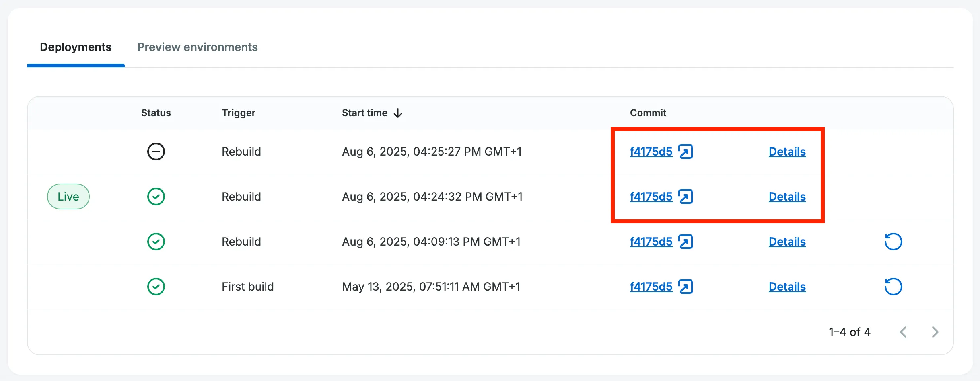
Task: Click the 1–4 of 4 pagination indicator
Action: click(x=850, y=332)
